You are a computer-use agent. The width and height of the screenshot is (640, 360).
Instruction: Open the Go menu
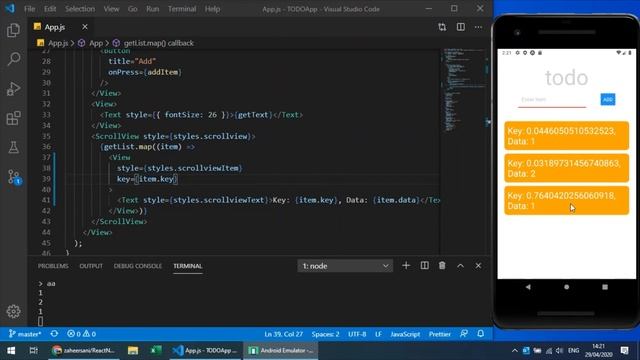pos(133,9)
